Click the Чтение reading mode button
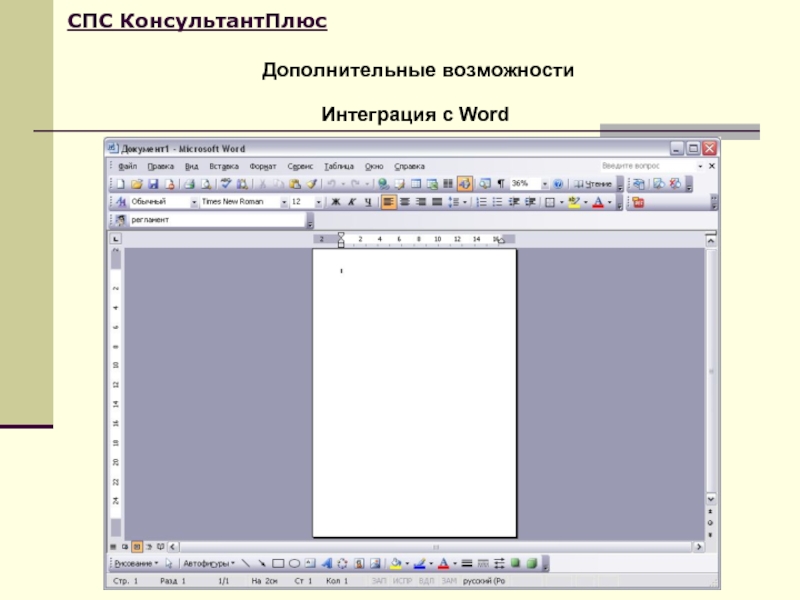The image size is (800, 600). [x=592, y=184]
